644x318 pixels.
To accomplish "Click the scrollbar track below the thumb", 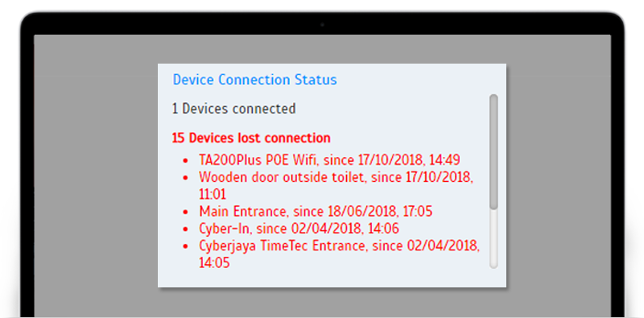I will click(493, 238).
